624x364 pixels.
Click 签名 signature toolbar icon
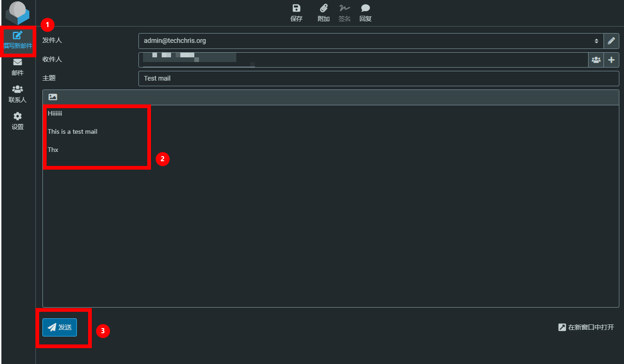pyautogui.click(x=344, y=13)
